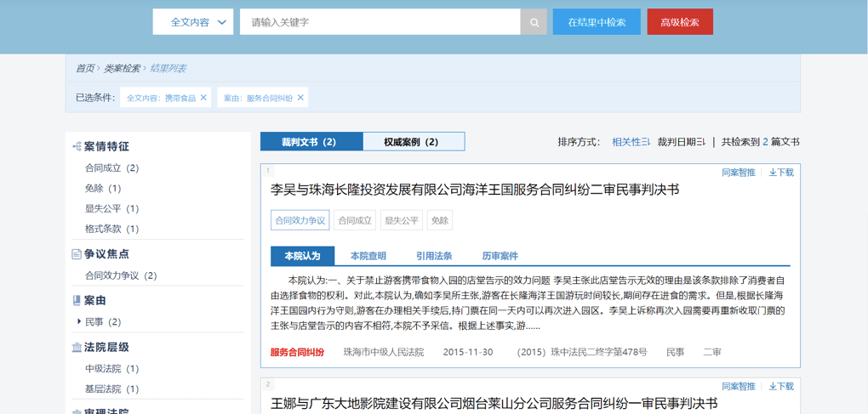Click the 在结果中检索 button
Screen dimensions: 868x414
click(x=597, y=22)
